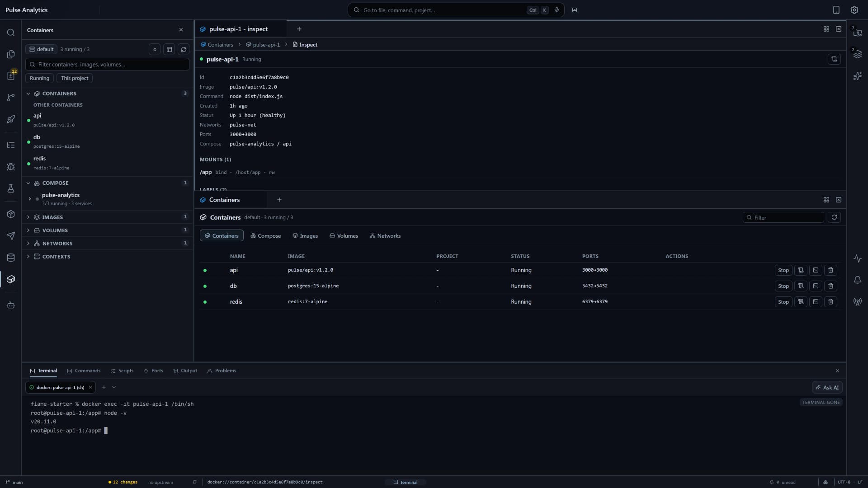Click Containers in the breadcrumb

click(x=217, y=45)
